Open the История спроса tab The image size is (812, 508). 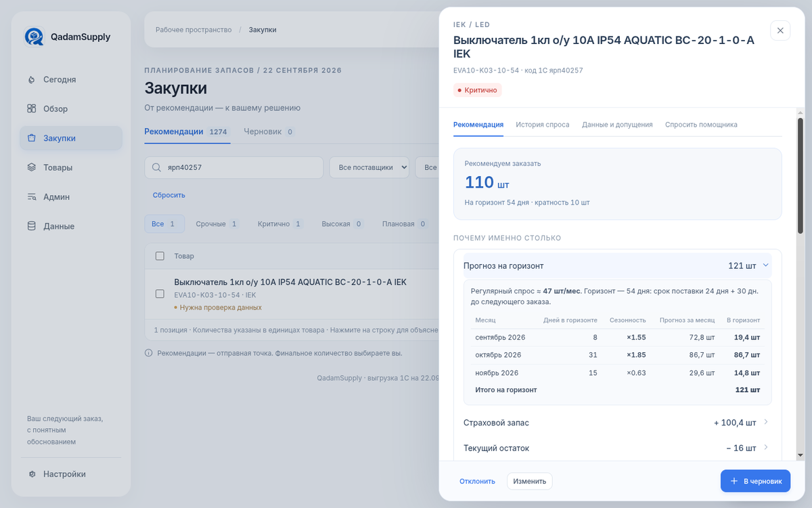[543, 125]
